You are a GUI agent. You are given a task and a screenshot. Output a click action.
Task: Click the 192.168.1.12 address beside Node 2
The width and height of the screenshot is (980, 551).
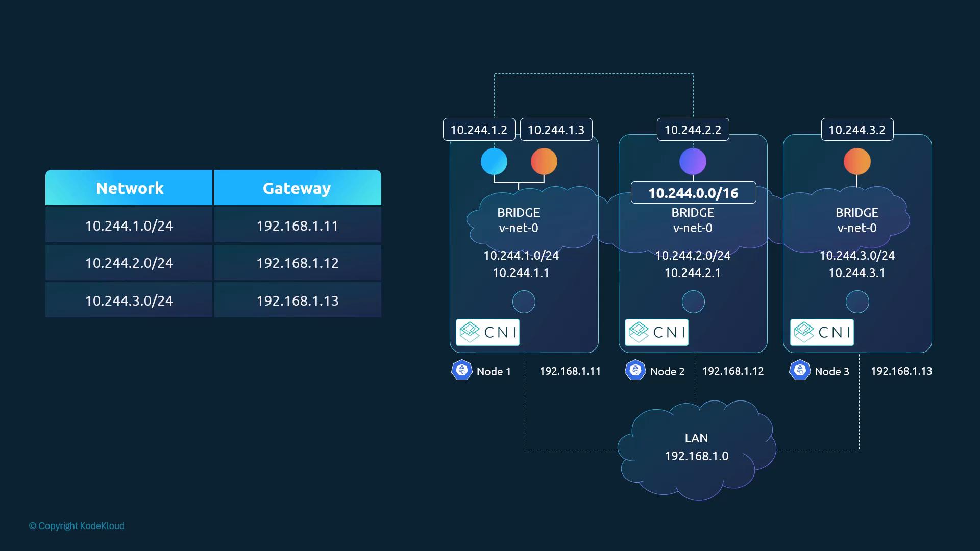click(733, 371)
